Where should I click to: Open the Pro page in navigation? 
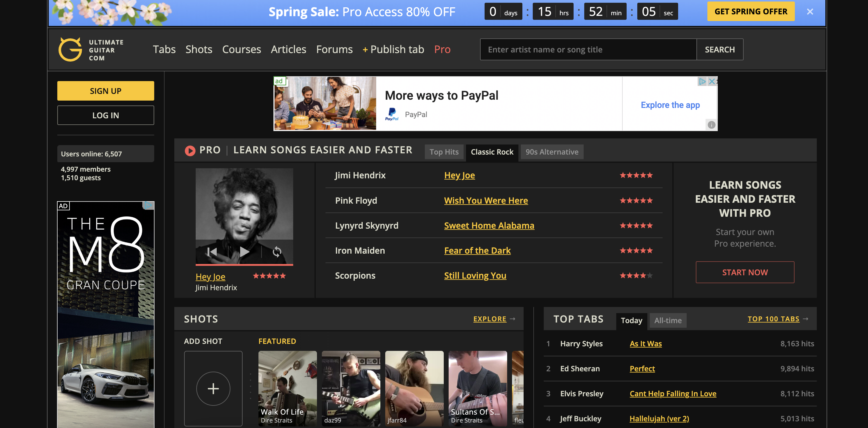[442, 50]
